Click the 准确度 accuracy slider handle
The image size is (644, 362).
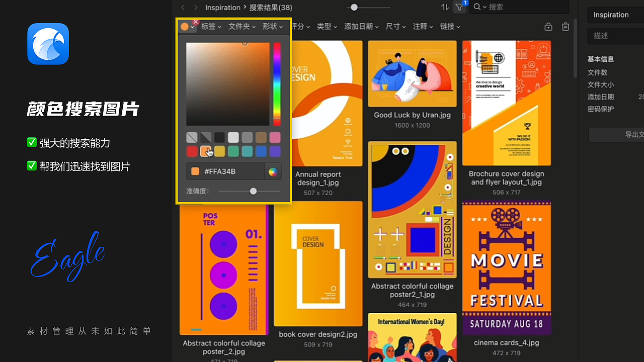click(x=253, y=191)
